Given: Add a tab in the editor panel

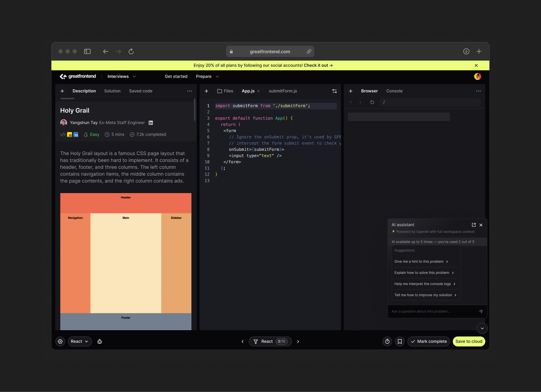Looking at the screenshot, I should coord(207,91).
